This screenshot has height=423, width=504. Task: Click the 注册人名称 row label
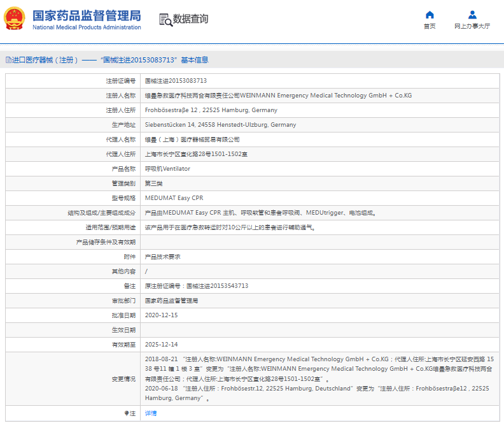(x=121, y=96)
